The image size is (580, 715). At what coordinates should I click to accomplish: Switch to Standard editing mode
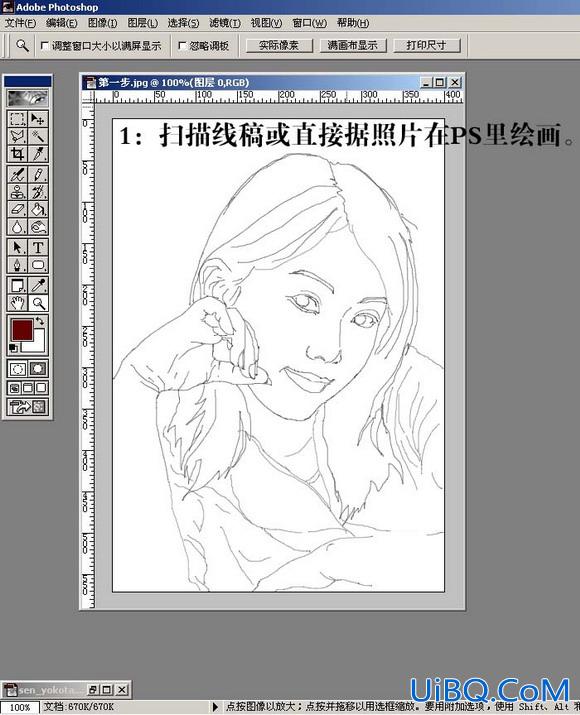pyautogui.click(x=17, y=368)
